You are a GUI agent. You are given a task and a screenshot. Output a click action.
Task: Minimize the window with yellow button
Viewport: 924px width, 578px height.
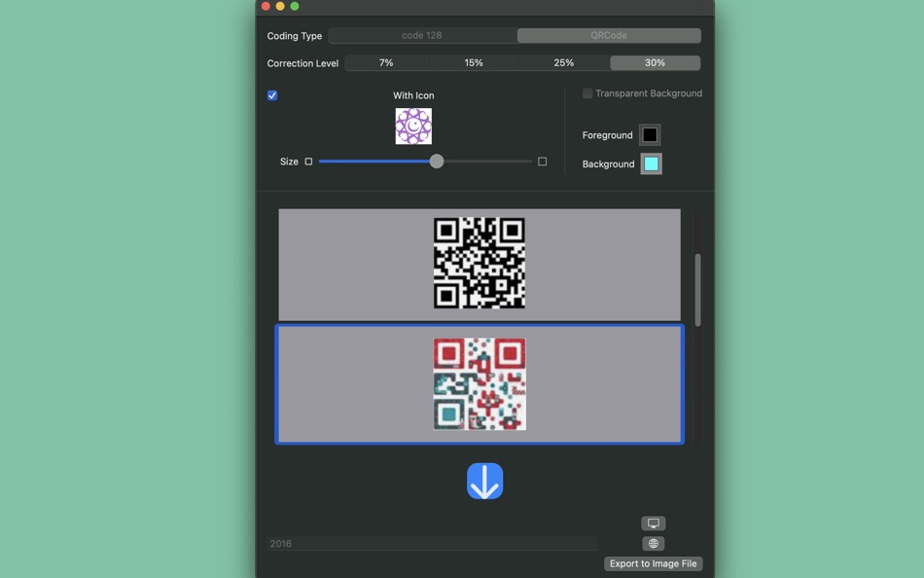pos(280,6)
